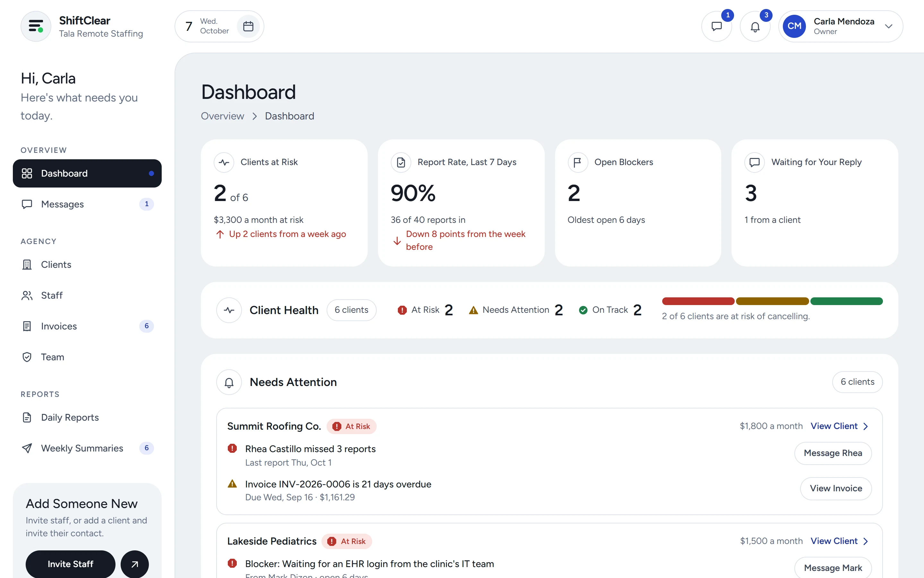Click the Client Health pulse icon
The height and width of the screenshot is (578, 924).
tap(229, 310)
